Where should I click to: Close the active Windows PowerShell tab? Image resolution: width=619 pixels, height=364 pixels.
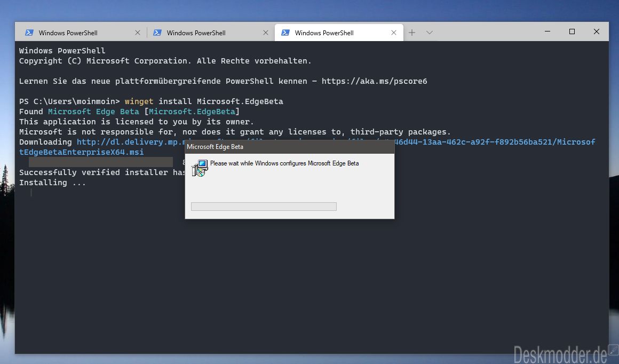pyautogui.click(x=394, y=33)
